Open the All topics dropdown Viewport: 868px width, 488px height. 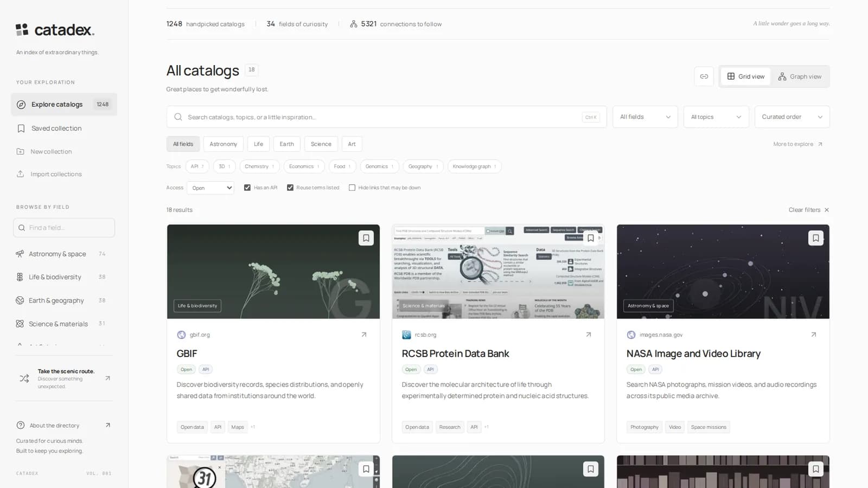[716, 117]
